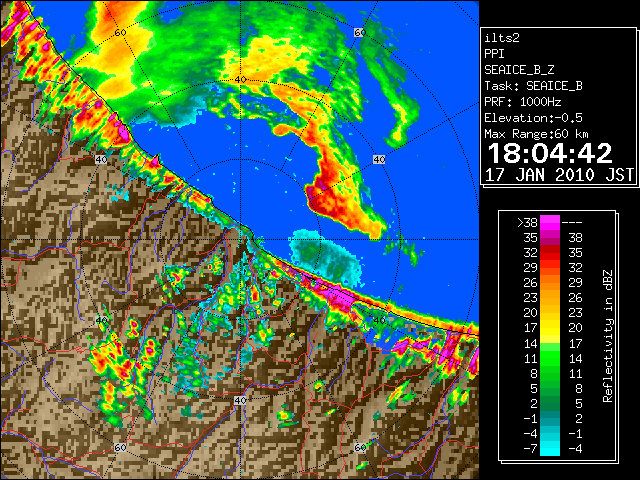
Task: Click the 'SEAICE_B_Z' product name
Action: [x=519, y=70]
